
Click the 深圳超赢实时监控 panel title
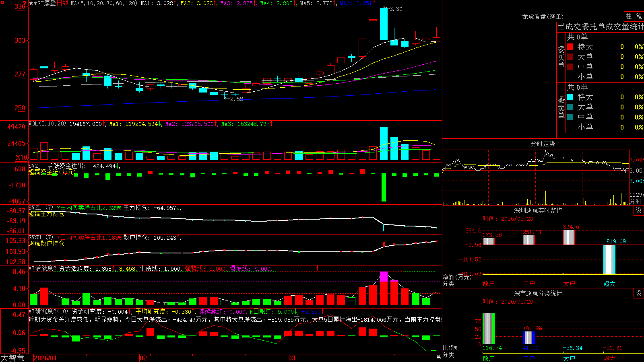538,210
